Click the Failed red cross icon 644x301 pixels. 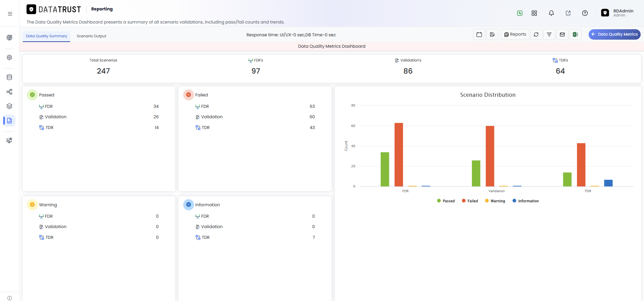(x=189, y=95)
